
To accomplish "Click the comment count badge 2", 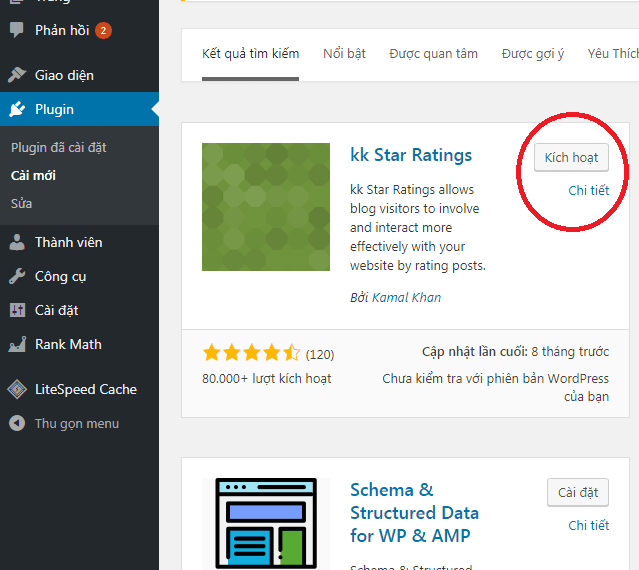I will [103, 30].
